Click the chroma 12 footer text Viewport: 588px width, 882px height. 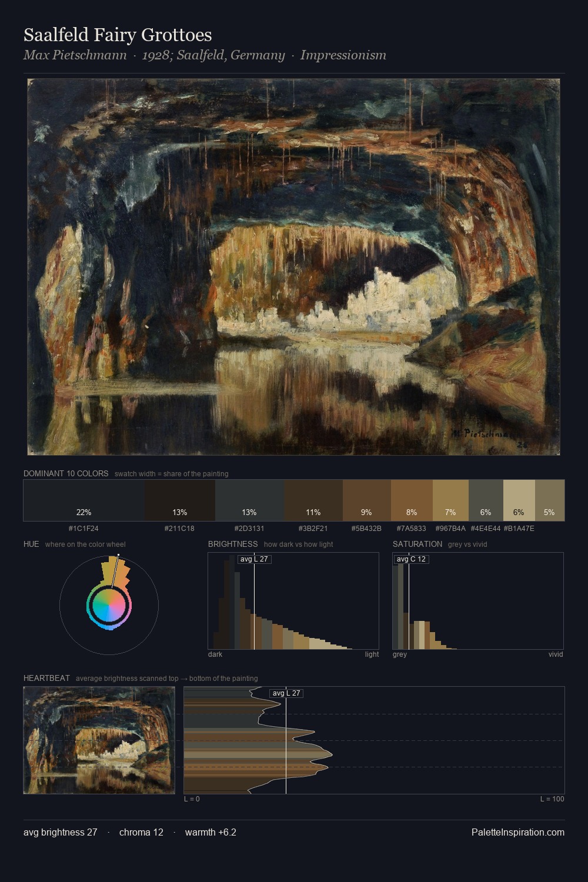pos(141,832)
